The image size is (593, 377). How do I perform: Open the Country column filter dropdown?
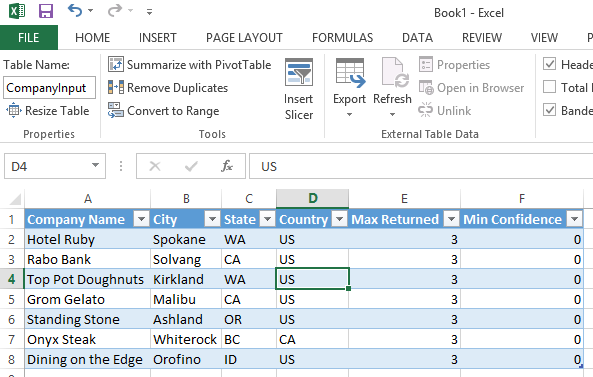[340, 219]
